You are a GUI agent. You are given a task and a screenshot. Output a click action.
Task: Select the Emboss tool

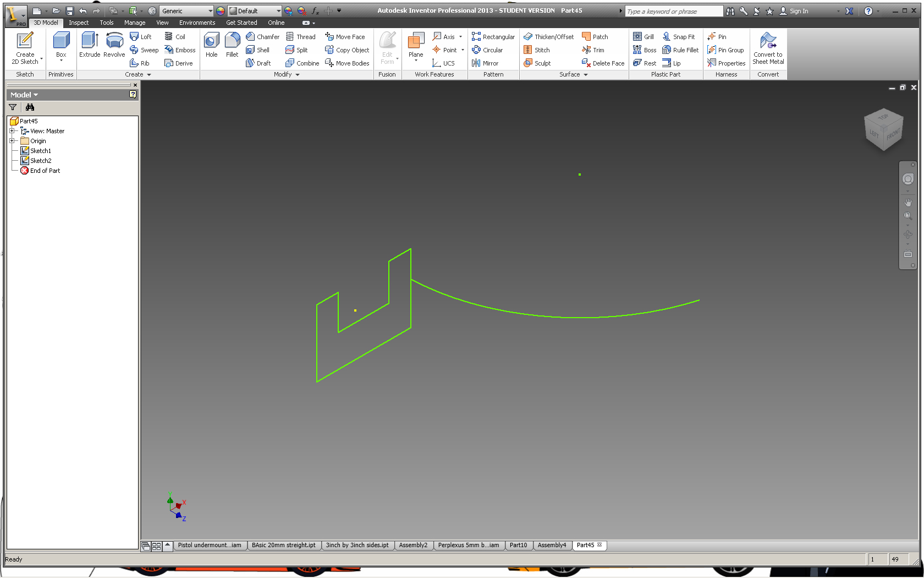point(180,50)
